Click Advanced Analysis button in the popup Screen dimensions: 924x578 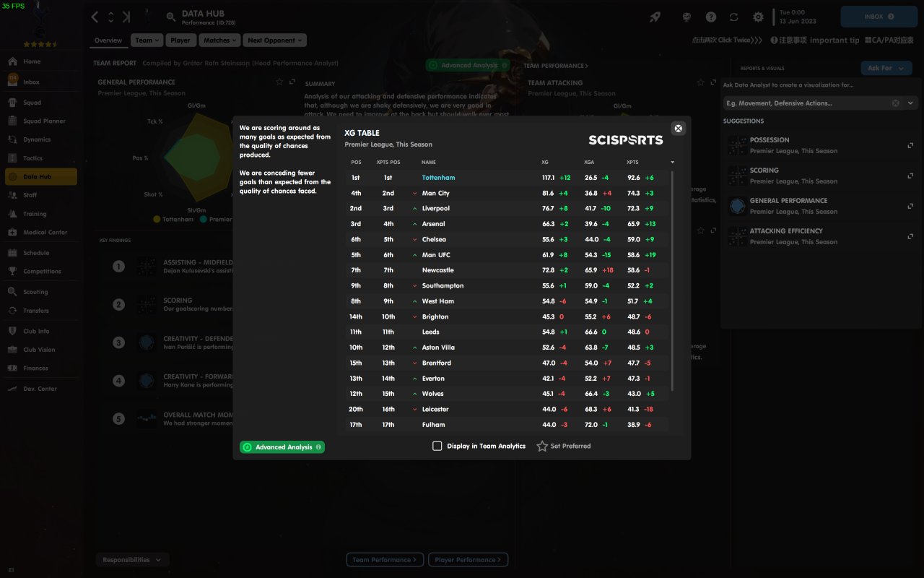coord(282,447)
